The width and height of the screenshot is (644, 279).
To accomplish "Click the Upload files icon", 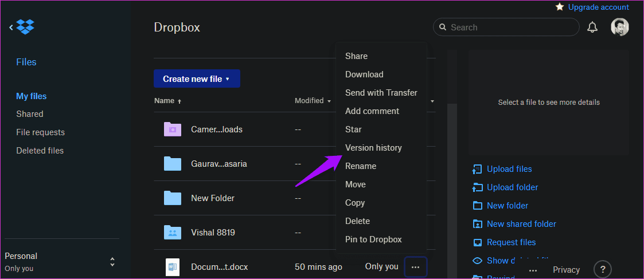I will [x=477, y=169].
